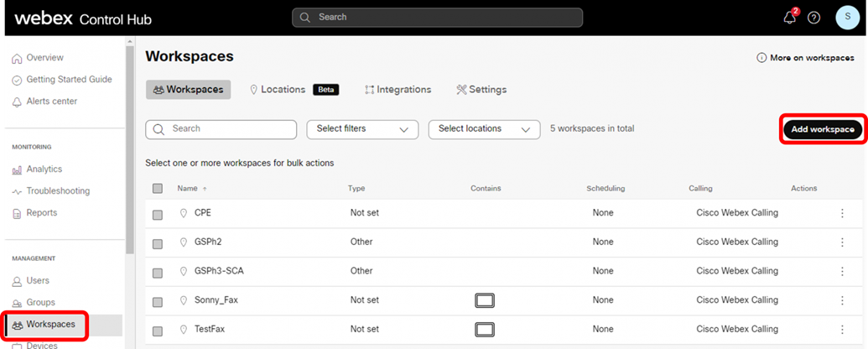Click the help question mark icon
Viewport: 868px width, 349px height.
click(813, 18)
